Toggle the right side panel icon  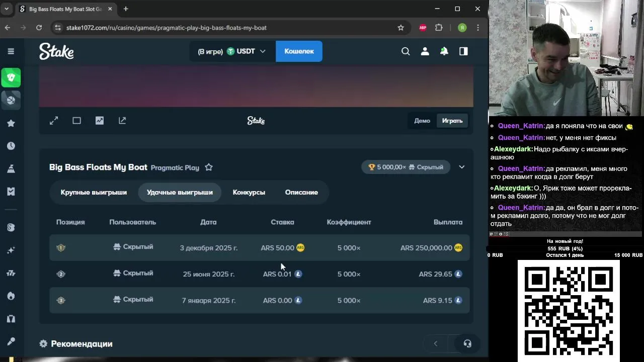(463, 51)
